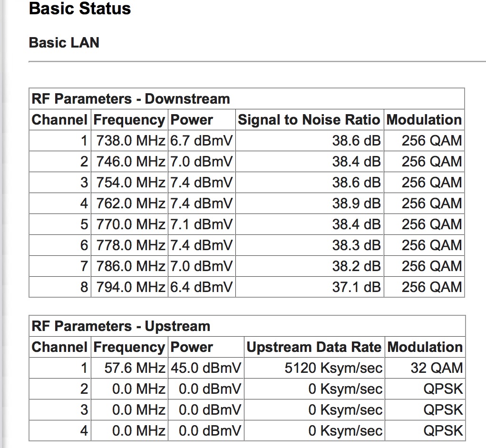Click the 6.4 dBmV power value
Viewport: 486px width, 448px height.
point(202,287)
